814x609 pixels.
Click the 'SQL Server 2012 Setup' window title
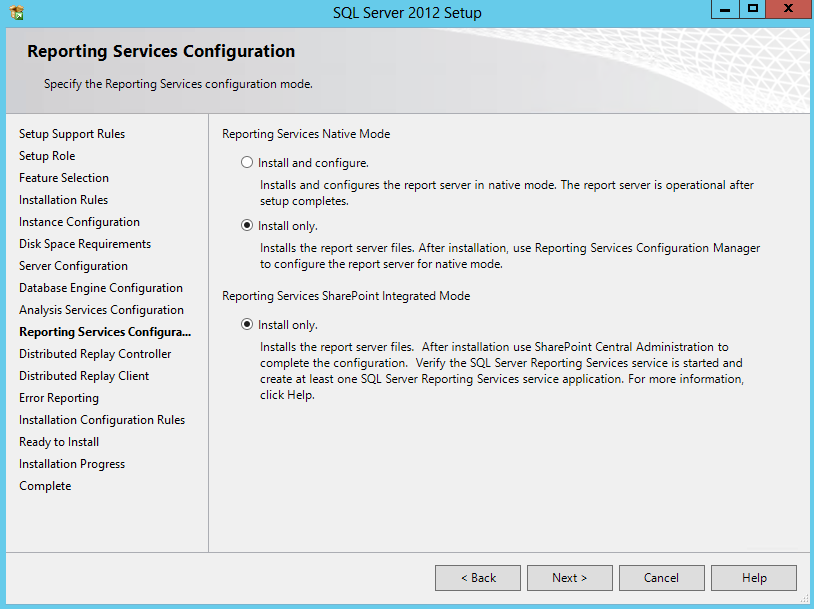pyautogui.click(x=407, y=12)
